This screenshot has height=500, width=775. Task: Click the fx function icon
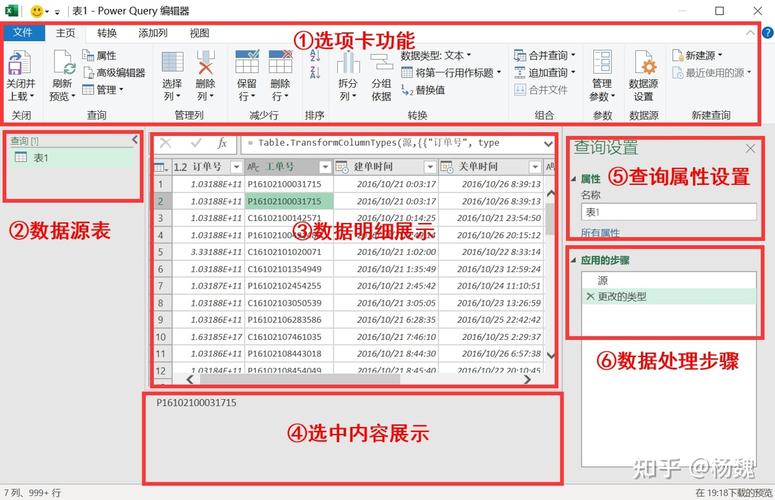coord(222,143)
